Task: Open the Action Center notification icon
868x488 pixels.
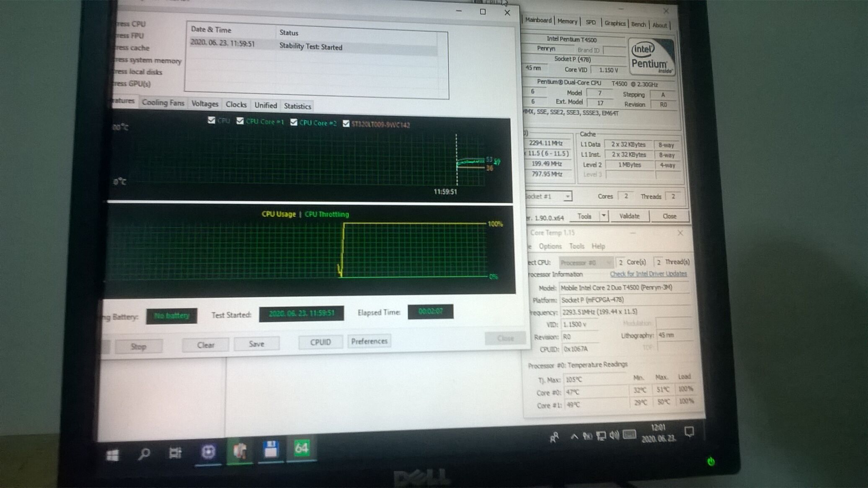Action: pyautogui.click(x=689, y=431)
